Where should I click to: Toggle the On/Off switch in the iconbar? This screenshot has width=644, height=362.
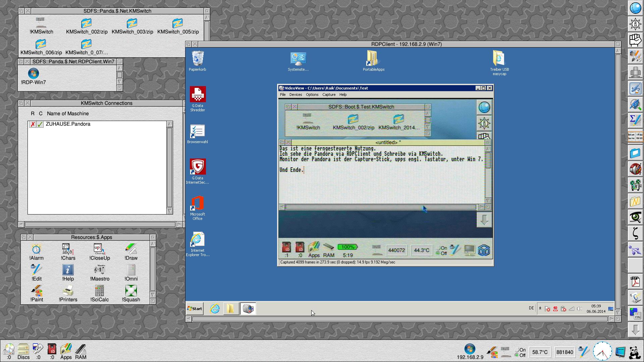click(520, 353)
